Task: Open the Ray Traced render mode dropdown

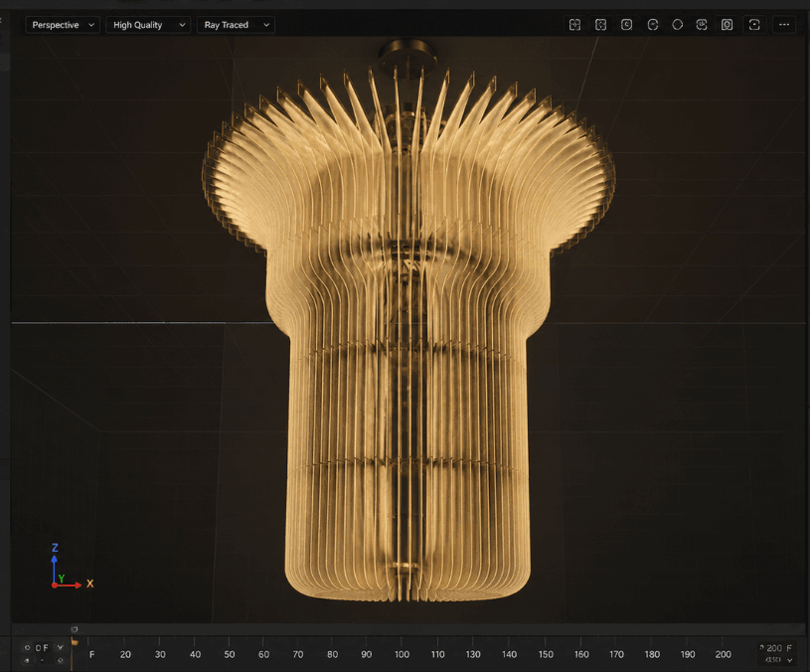Action: [x=236, y=25]
